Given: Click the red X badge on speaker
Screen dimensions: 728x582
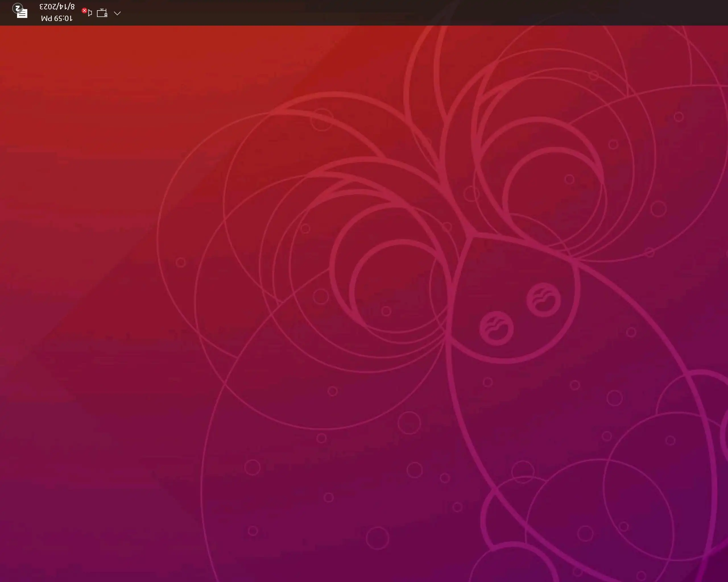Looking at the screenshot, I should click(84, 11).
